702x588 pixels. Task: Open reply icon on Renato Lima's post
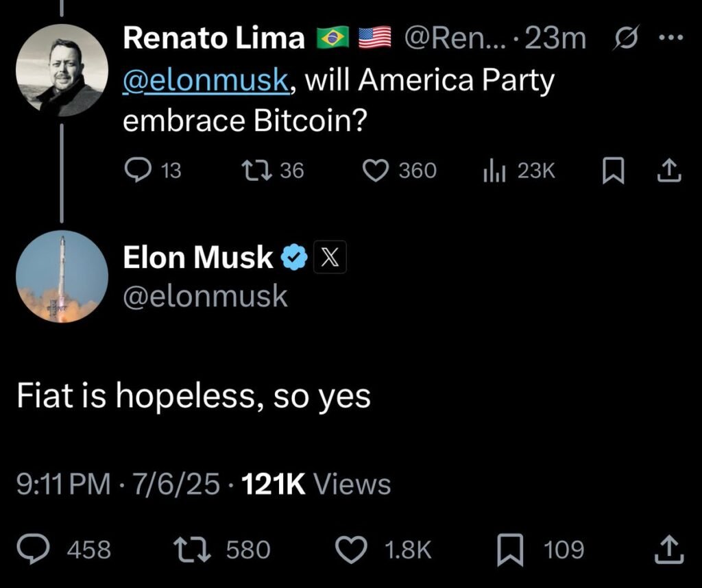point(137,171)
